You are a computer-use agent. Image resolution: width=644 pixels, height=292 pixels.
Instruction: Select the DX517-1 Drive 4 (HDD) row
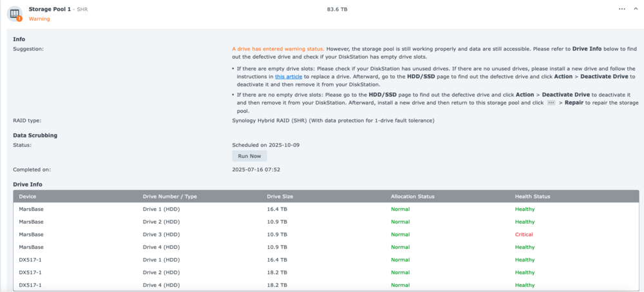tap(326, 285)
